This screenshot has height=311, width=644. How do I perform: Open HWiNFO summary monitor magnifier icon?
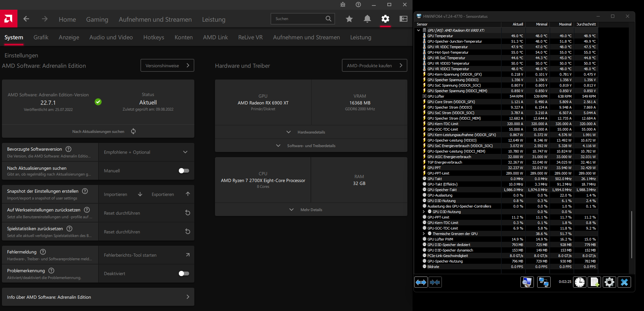527,282
